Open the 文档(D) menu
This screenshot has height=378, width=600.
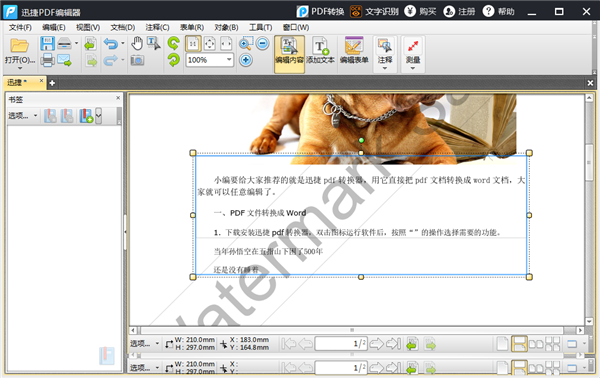122,28
